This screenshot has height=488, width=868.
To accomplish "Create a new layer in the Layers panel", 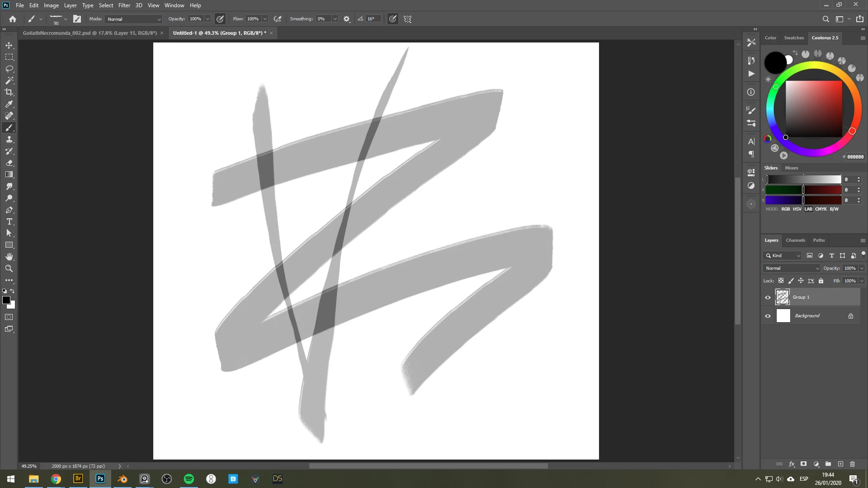I will [x=840, y=464].
